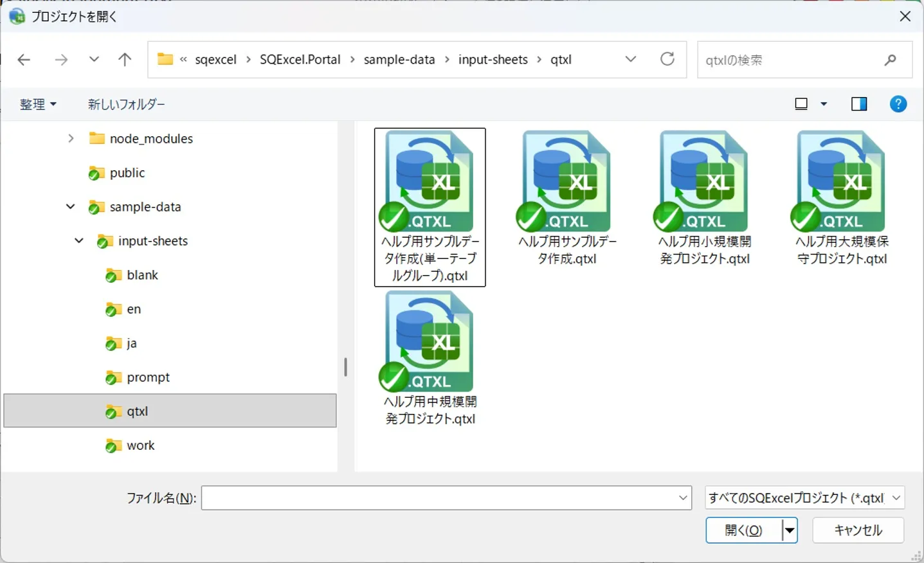The width and height of the screenshot is (924, 563).
Task: Open the view options dropdown arrow
Action: point(824,104)
